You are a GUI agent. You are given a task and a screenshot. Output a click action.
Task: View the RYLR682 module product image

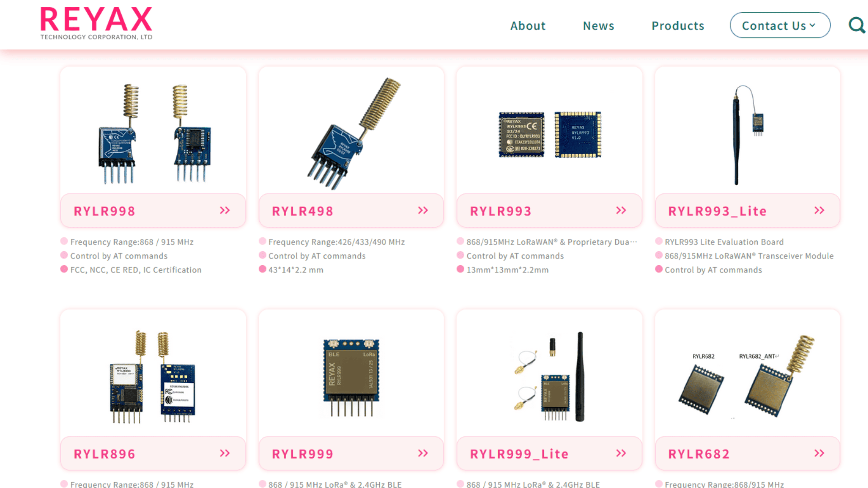[748, 376]
